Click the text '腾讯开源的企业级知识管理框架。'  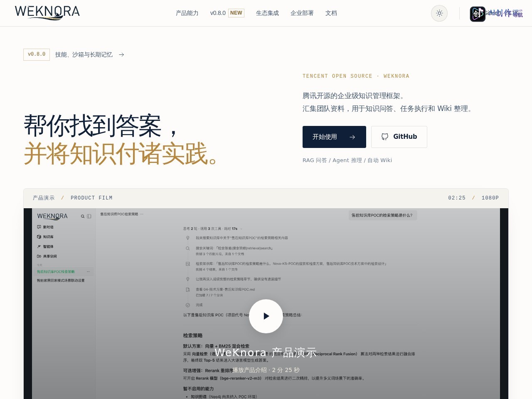click(x=355, y=96)
